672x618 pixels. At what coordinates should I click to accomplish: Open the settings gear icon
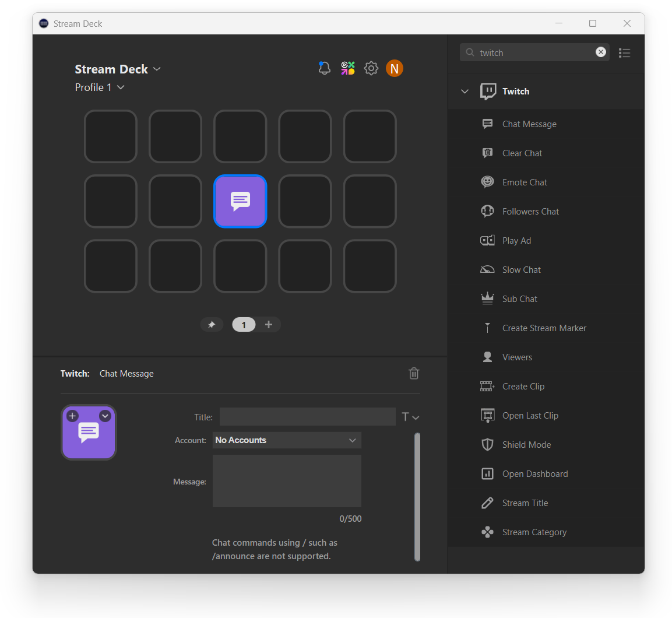click(x=371, y=69)
